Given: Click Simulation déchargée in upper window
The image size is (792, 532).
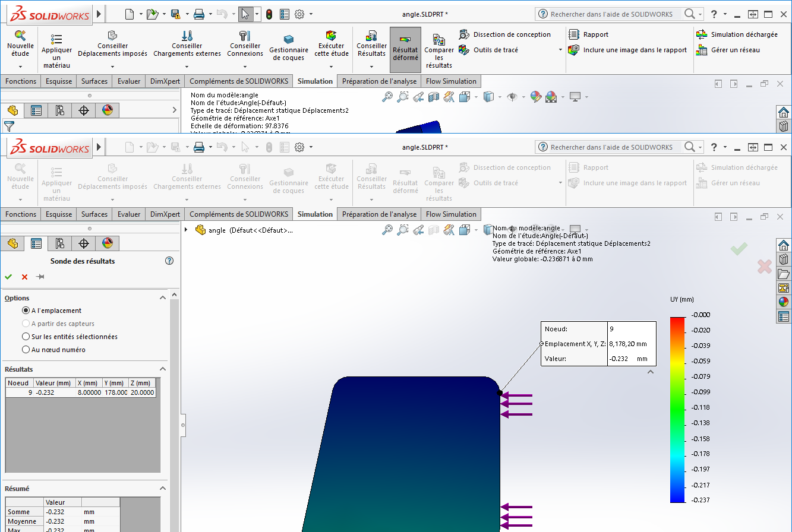Looking at the screenshot, I should tap(737, 34).
